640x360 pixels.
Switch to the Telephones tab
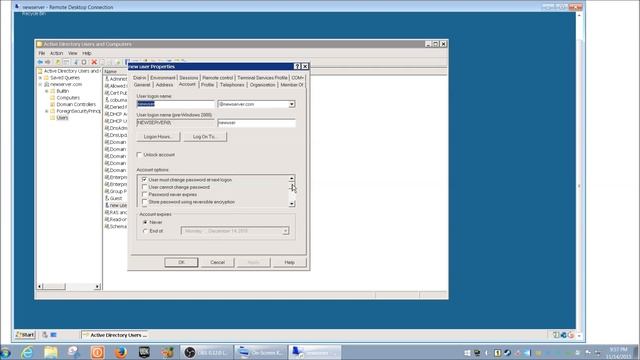[x=232, y=85]
